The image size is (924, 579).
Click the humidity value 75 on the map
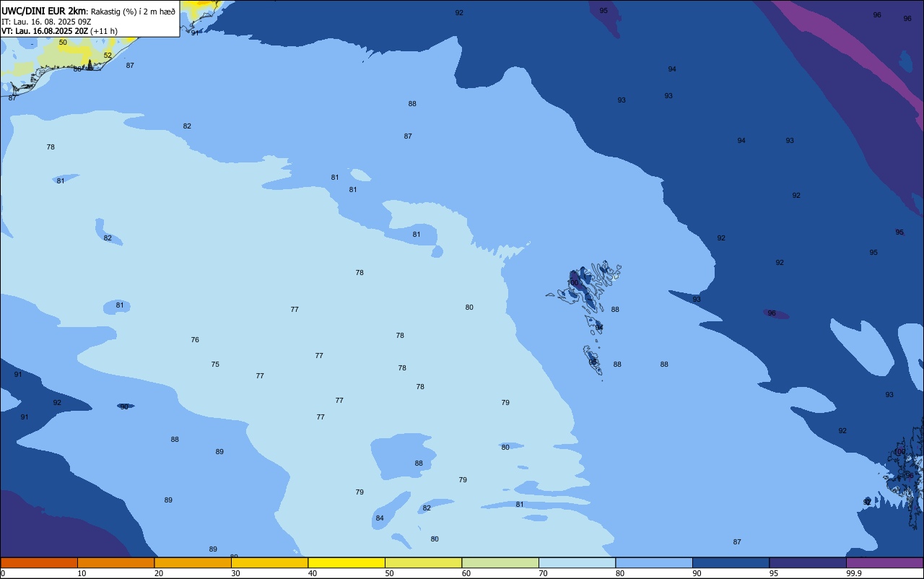coord(215,365)
